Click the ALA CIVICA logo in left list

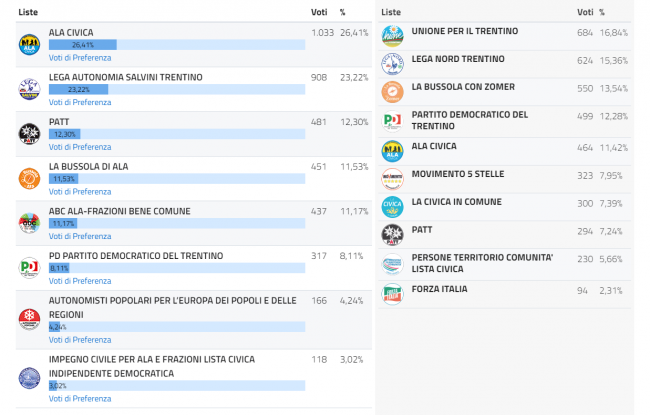tap(28, 44)
